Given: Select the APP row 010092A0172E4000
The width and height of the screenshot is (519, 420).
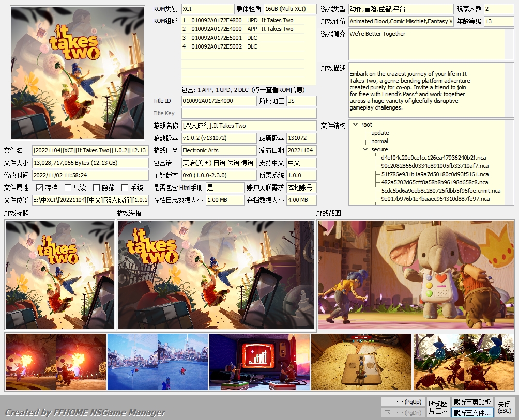Looking at the screenshot, I should point(243,29).
